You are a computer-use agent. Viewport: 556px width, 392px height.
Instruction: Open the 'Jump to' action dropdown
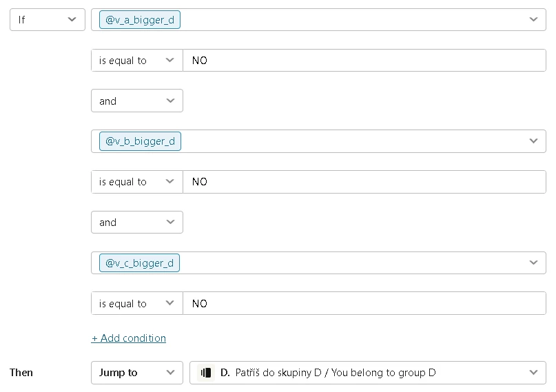(136, 373)
